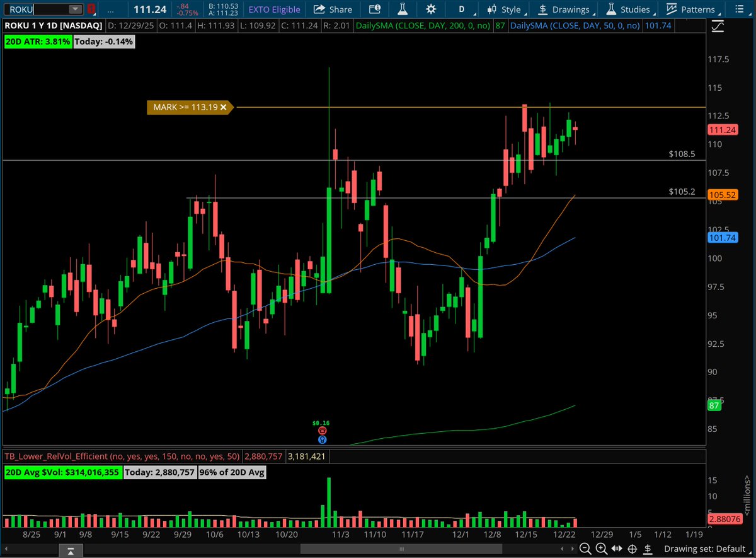Remove the MARK >= 113.19 alert
This screenshot has width=756, height=558.
(x=223, y=108)
